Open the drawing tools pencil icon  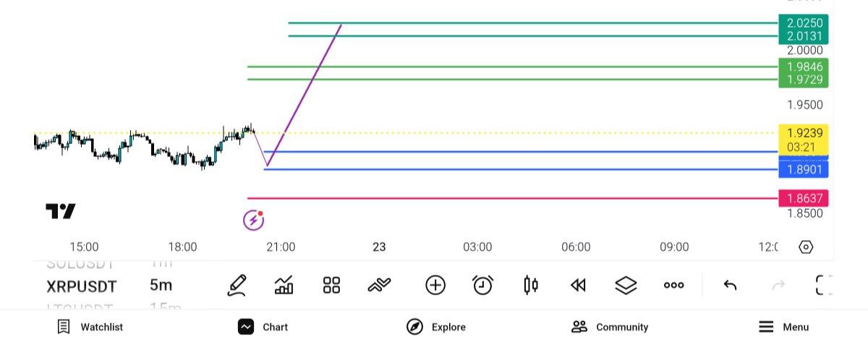click(x=237, y=286)
